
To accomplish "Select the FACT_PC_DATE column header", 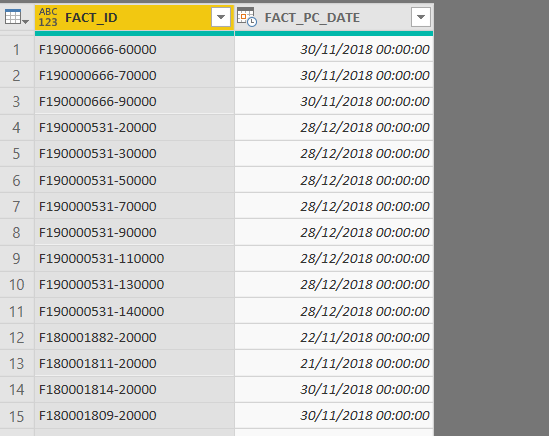I will (x=334, y=18).
